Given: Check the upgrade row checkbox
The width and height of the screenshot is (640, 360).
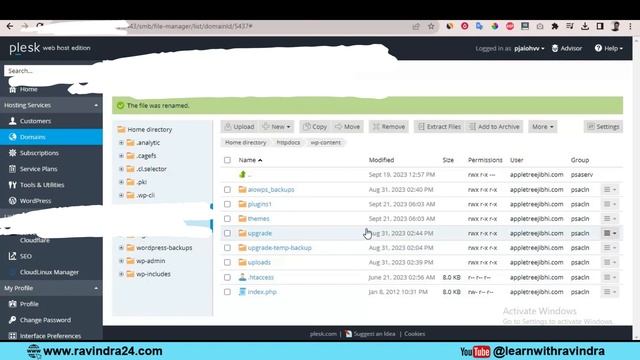Looking at the screenshot, I should click(227, 233).
